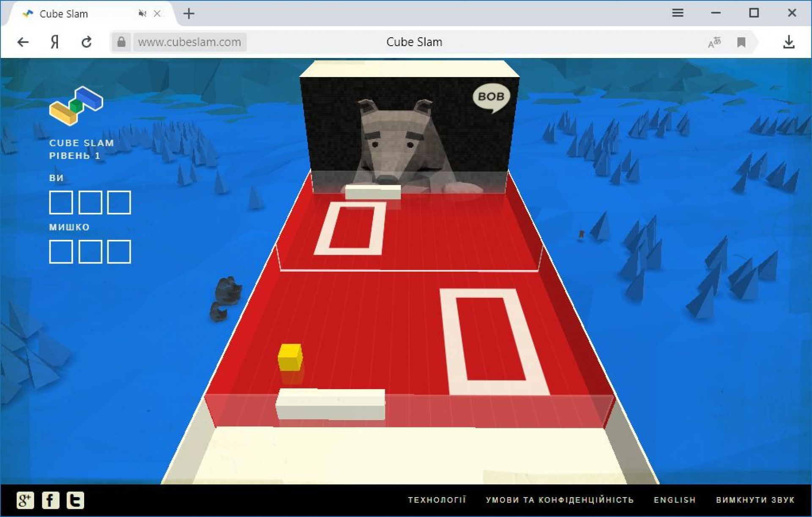812x517 pixels.
Task: Open a new tab with plus button
Action: point(189,14)
